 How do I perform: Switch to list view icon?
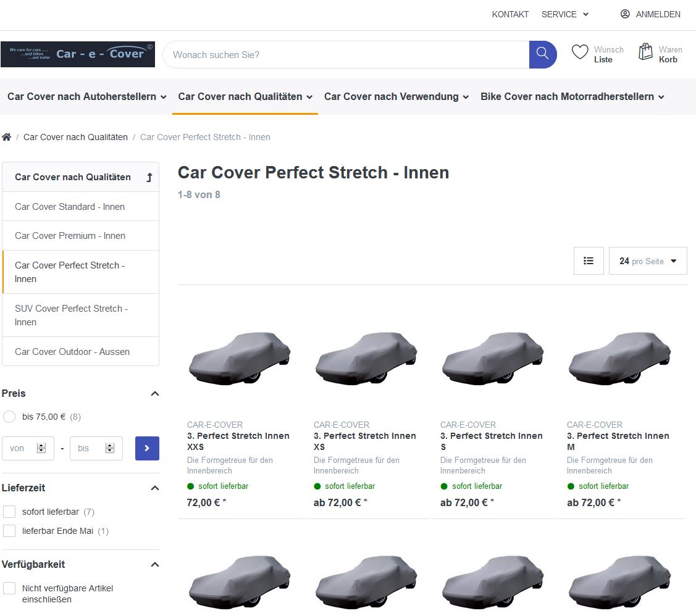tap(589, 260)
